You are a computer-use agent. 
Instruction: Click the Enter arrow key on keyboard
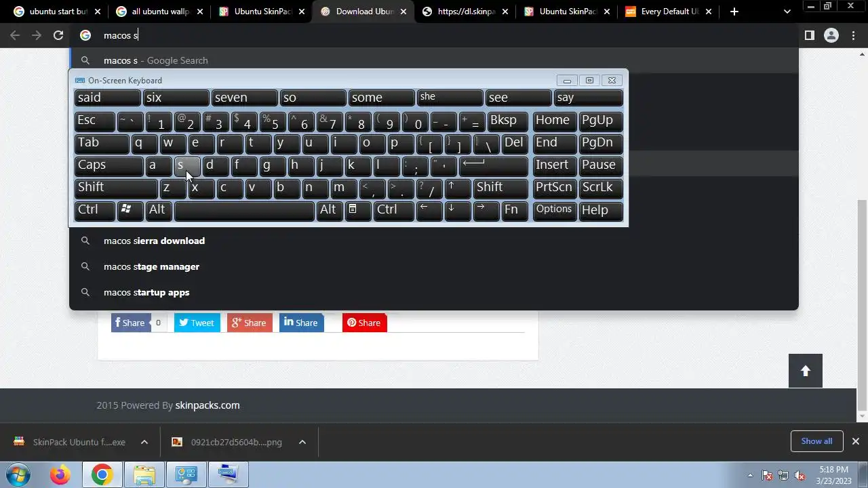coord(494,165)
